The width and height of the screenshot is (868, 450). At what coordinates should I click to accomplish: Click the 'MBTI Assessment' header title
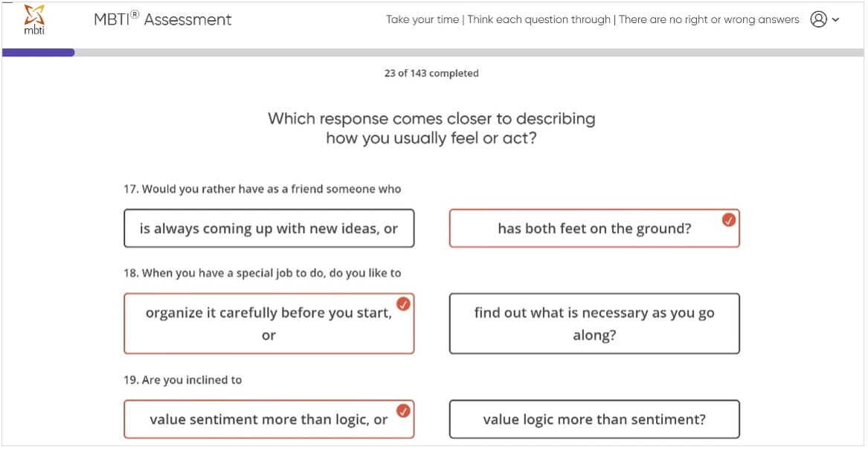(163, 20)
